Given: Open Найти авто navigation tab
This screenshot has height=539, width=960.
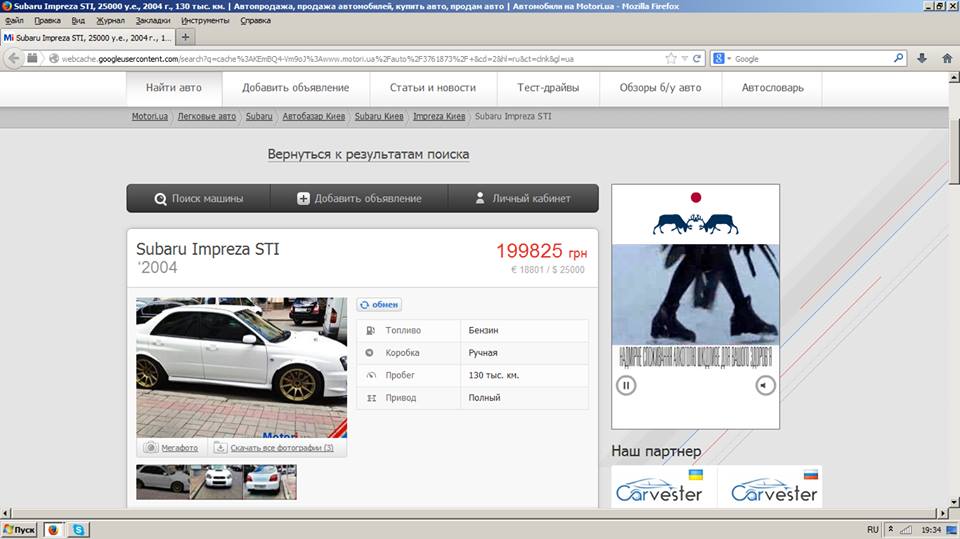Looking at the screenshot, I should (x=174, y=88).
